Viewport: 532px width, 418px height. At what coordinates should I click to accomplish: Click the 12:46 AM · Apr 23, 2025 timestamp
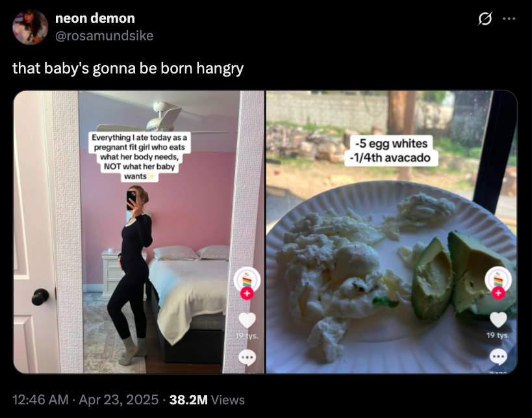86,400
